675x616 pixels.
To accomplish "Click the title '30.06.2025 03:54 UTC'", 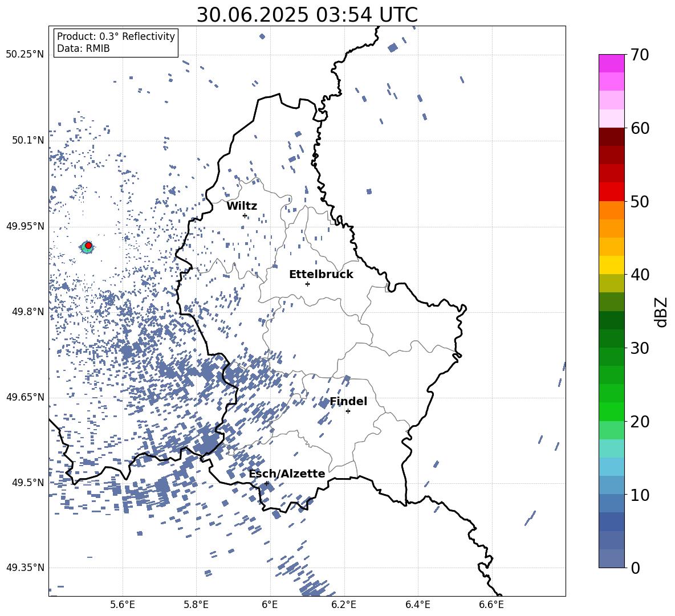I will pyautogui.click(x=307, y=15).
